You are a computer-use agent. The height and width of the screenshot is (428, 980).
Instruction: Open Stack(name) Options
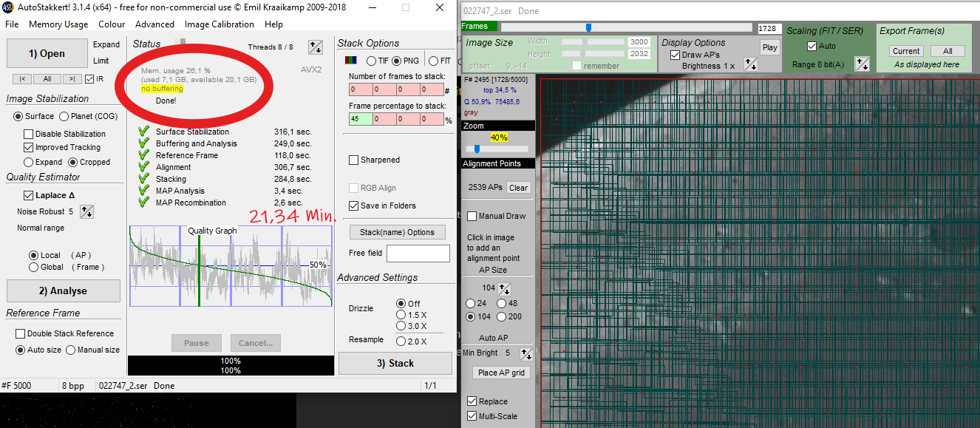click(x=397, y=232)
